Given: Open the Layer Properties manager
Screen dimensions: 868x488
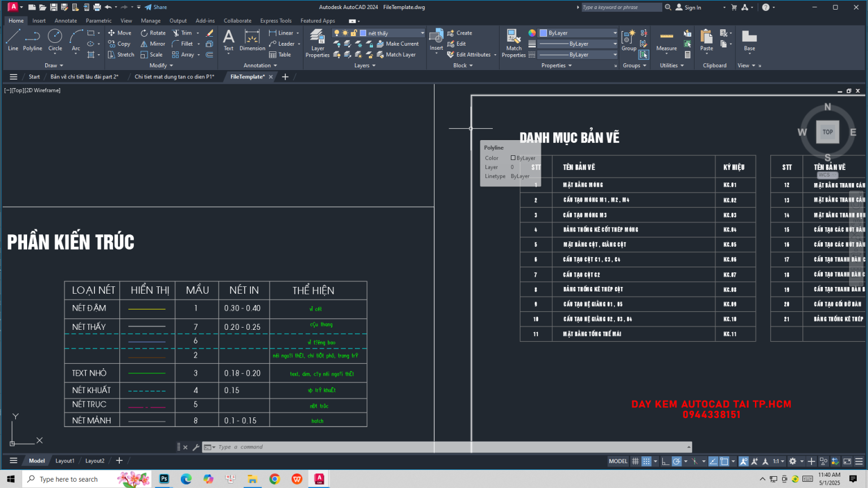Looking at the screenshot, I should coord(318,43).
